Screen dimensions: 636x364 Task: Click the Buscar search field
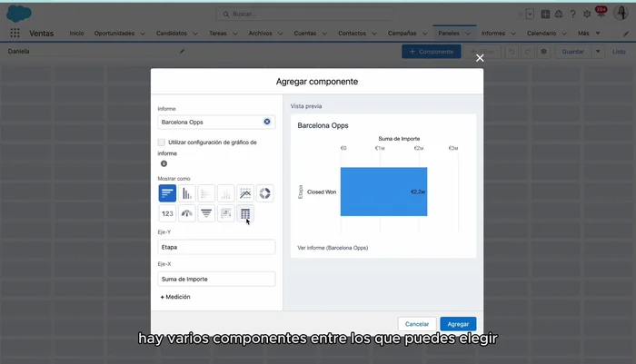(x=304, y=14)
